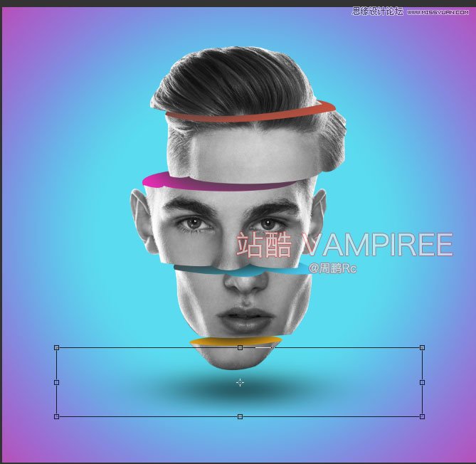Click the bottom-left transform handle
Image resolution: width=476 pixels, height=464 pixels.
(x=56, y=416)
